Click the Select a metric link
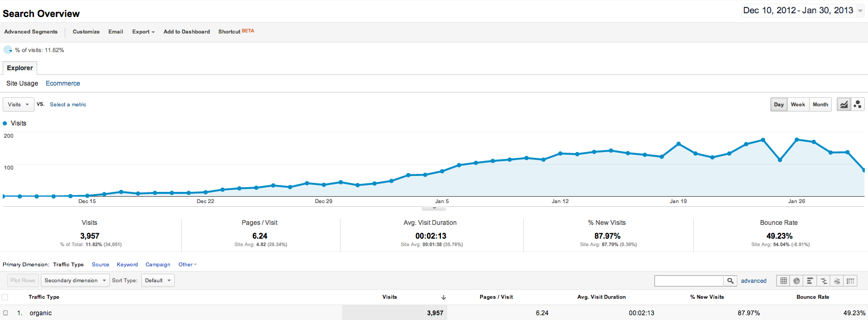The image size is (868, 320). pos(68,105)
